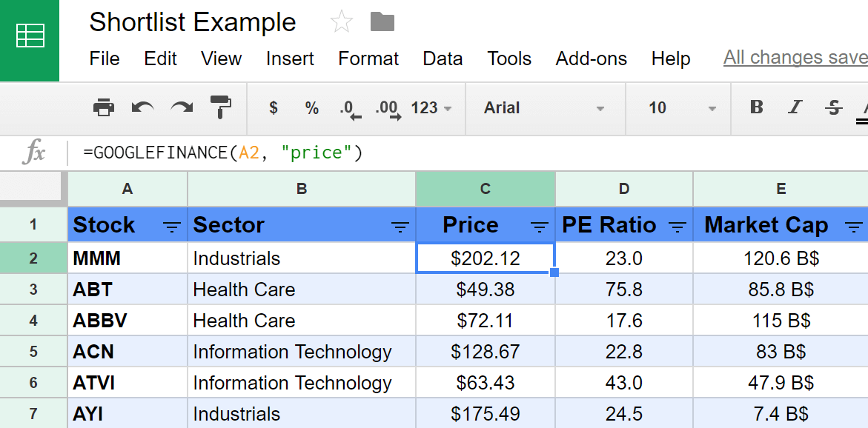Increase decimal places
The height and width of the screenshot is (428, 868).
pyautogui.click(x=388, y=109)
